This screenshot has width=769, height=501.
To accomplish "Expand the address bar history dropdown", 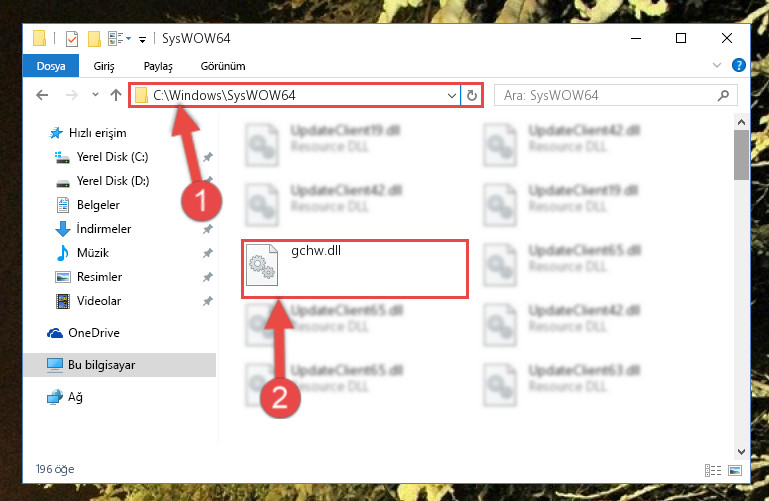I will (x=452, y=96).
